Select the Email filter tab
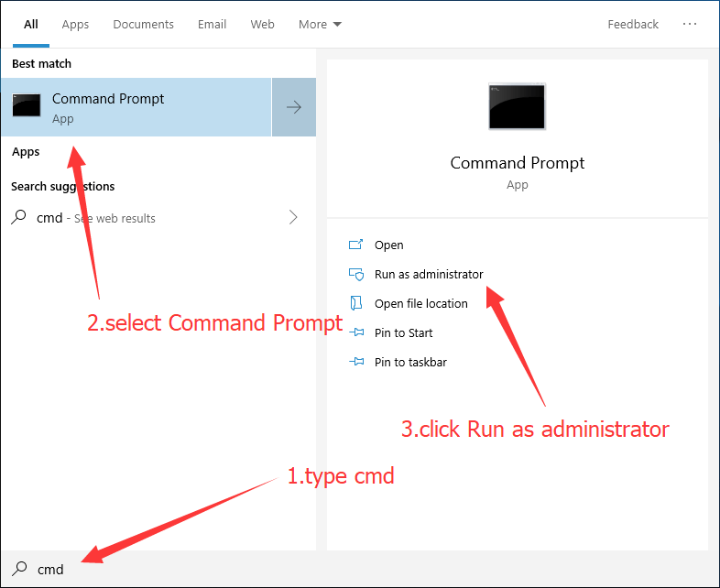720x588 pixels. (211, 24)
